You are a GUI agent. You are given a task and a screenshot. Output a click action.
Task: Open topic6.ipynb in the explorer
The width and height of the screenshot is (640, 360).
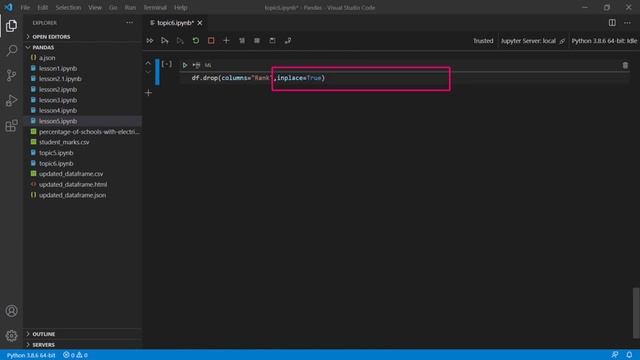tap(83, 163)
